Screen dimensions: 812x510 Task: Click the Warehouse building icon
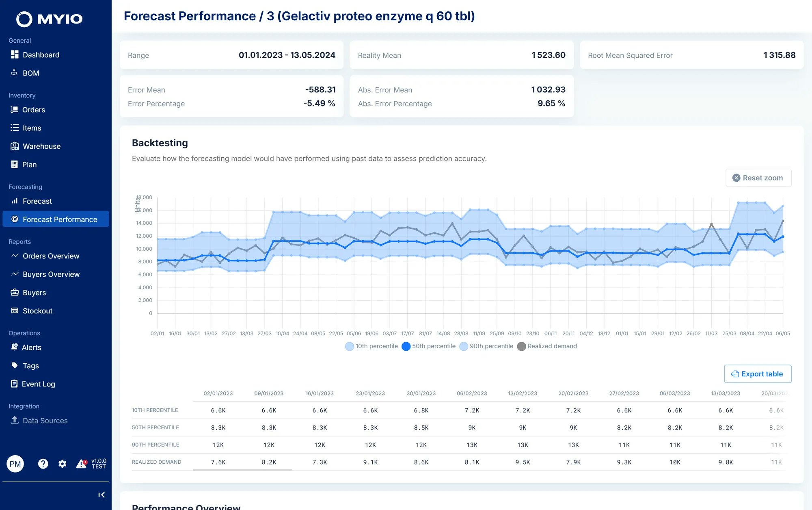point(15,146)
